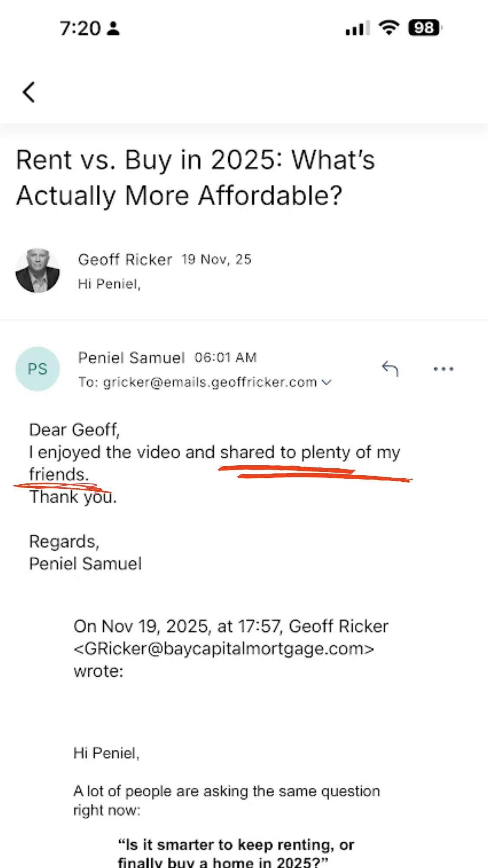
Task: Tap the PS initials avatar
Action: pyautogui.click(x=38, y=369)
